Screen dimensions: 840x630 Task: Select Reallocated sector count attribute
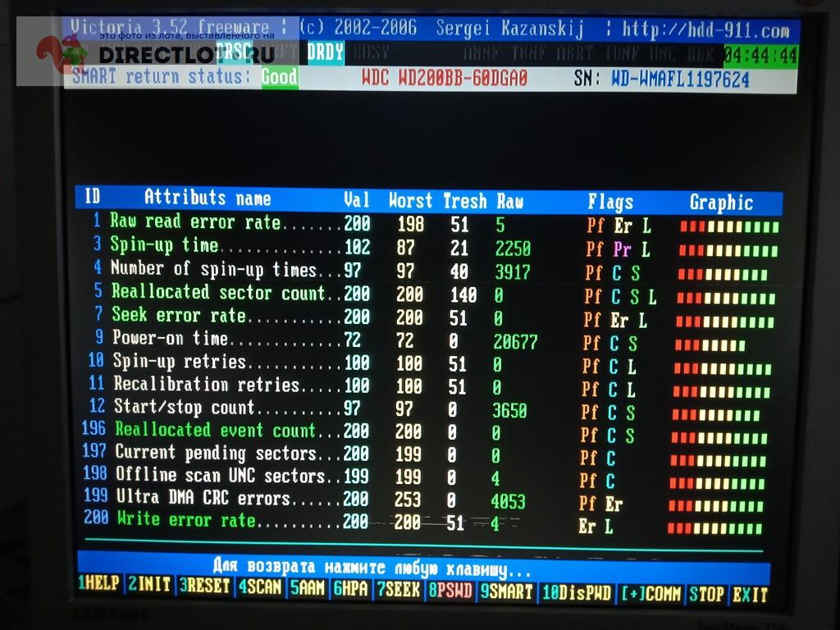(218, 292)
